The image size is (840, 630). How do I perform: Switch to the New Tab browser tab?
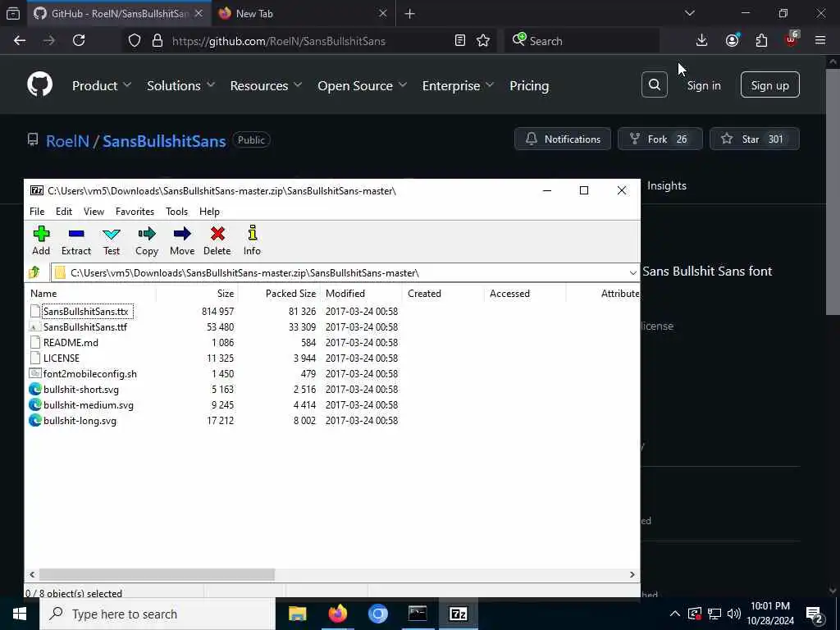pos(304,13)
